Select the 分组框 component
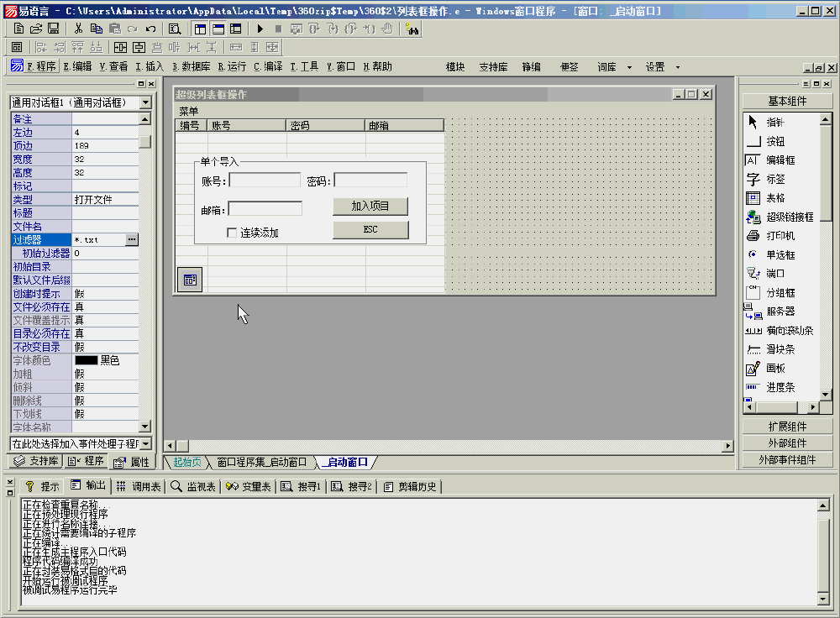Screen dimensions: 840x618 tap(780, 293)
